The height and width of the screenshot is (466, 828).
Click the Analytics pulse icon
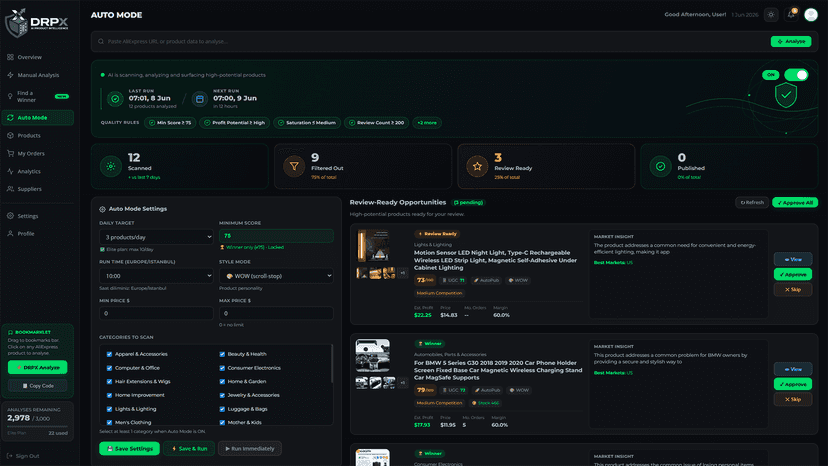(x=11, y=171)
